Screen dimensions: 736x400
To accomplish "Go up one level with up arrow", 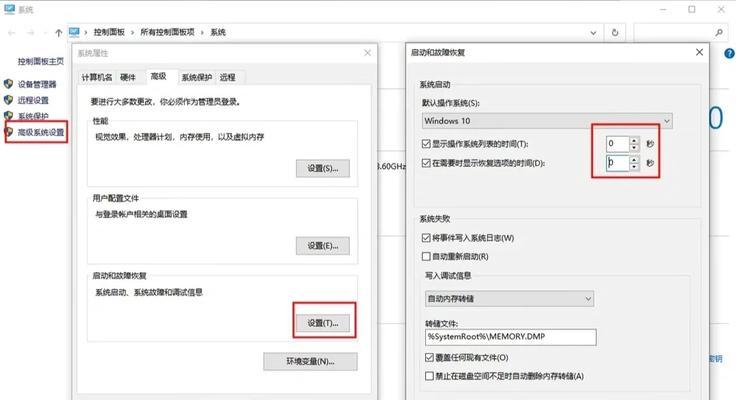I will click(58, 32).
